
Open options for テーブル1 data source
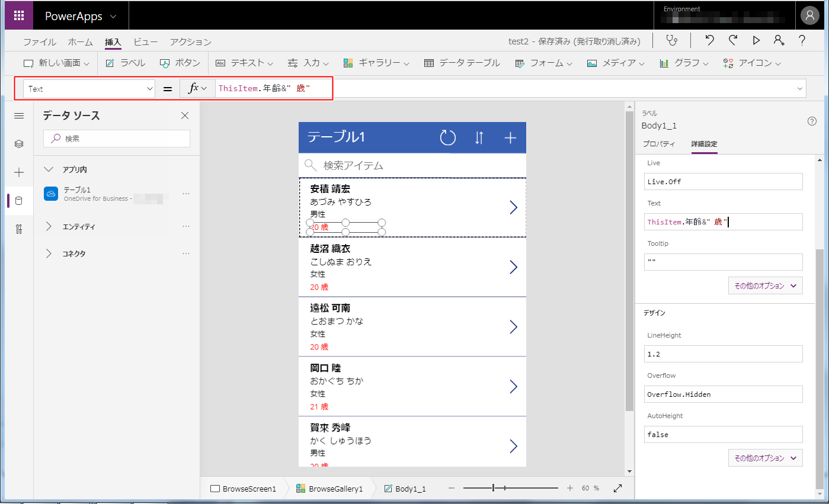pyautogui.click(x=186, y=194)
